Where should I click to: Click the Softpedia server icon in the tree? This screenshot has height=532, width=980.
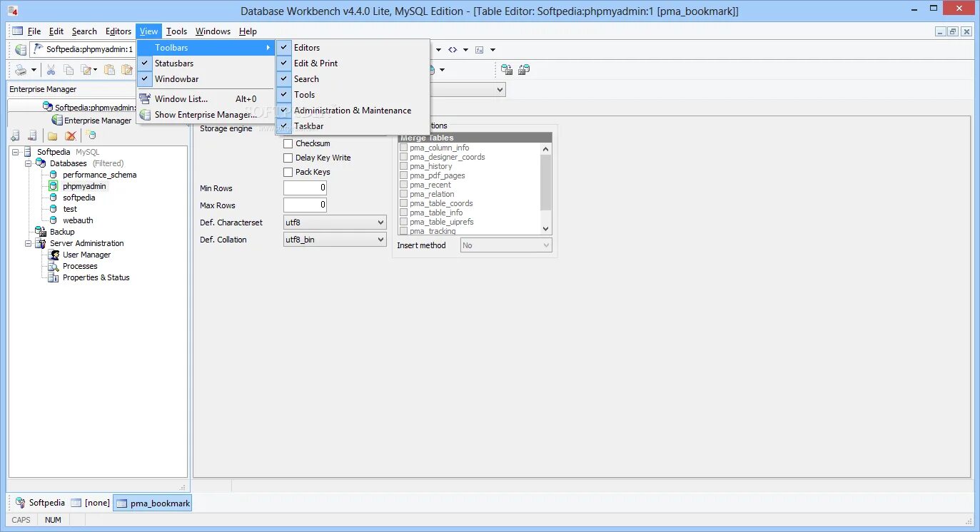pos(28,152)
